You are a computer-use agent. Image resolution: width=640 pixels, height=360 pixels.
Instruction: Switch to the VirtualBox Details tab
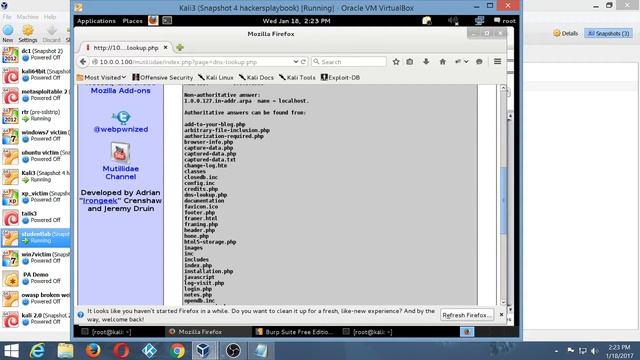pyautogui.click(x=566, y=33)
